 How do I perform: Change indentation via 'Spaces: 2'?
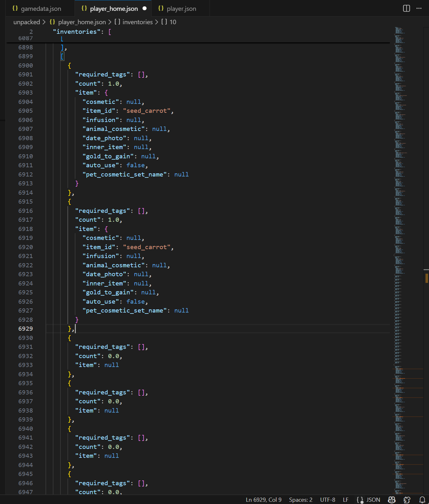point(300,500)
